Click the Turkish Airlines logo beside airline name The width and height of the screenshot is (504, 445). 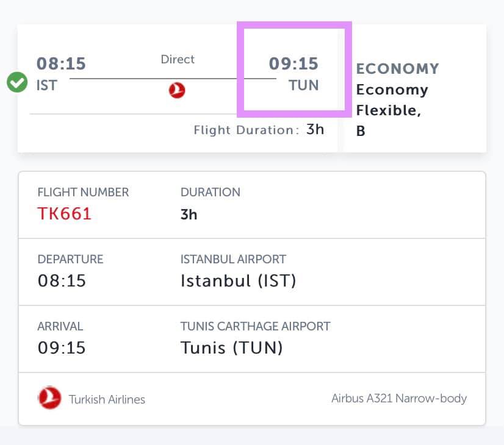49,398
